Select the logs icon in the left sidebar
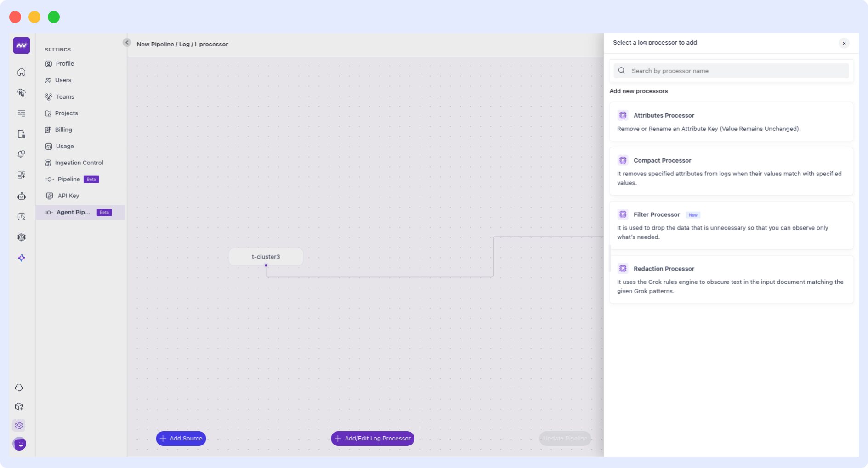 coord(21,113)
